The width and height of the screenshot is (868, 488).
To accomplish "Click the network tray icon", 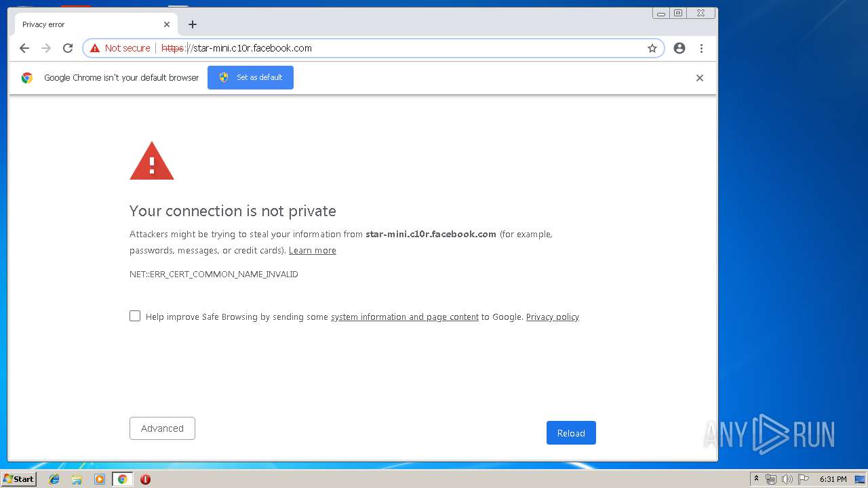I will (771, 479).
